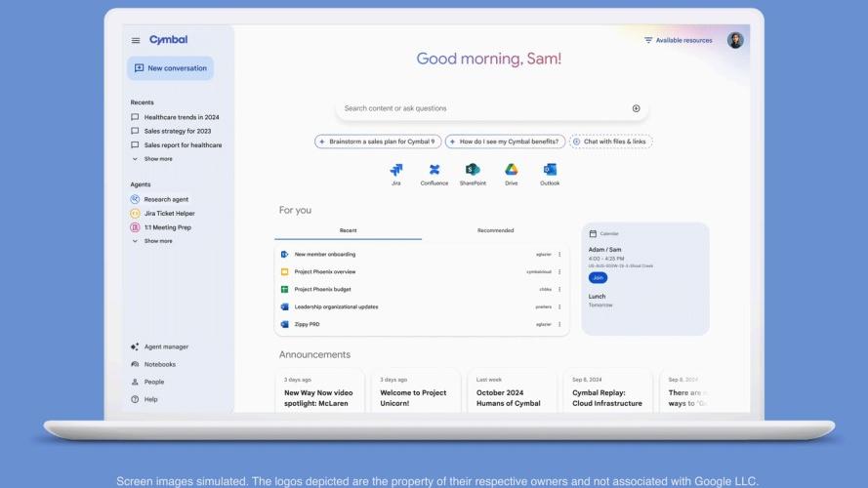Select Brainstorm a sales plan suggestion
Image resolution: width=868 pixels, height=488 pixels.
[378, 142]
